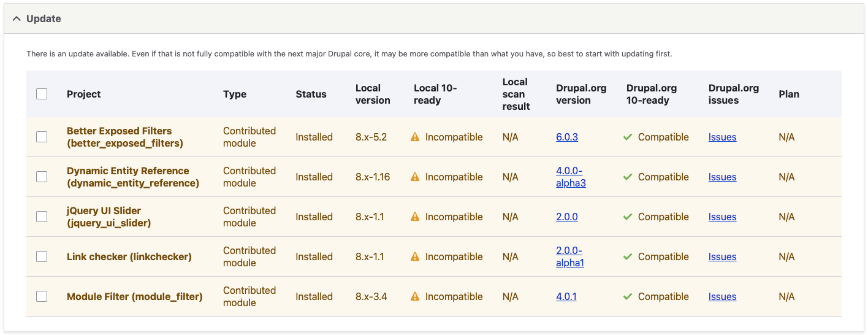Click the Drupal.org version column header

coord(581,94)
